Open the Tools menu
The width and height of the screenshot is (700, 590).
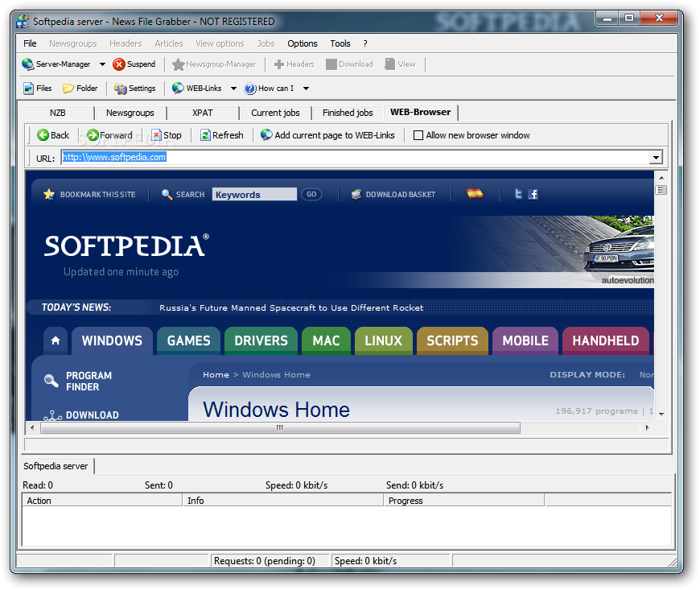pos(340,43)
